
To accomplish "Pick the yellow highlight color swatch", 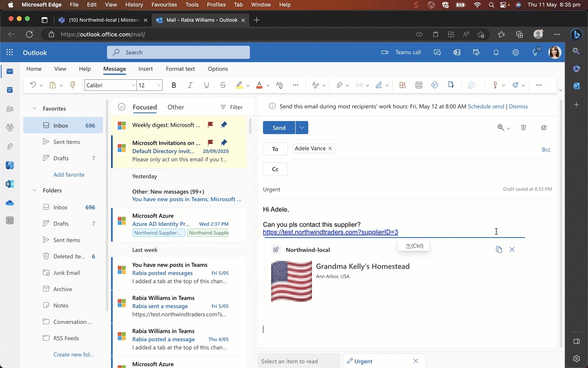I will pos(239,85).
